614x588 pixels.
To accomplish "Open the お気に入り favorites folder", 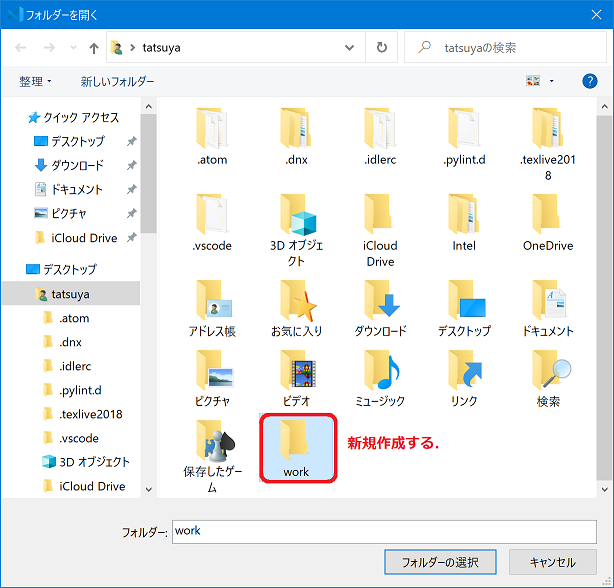I will point(296,300).
